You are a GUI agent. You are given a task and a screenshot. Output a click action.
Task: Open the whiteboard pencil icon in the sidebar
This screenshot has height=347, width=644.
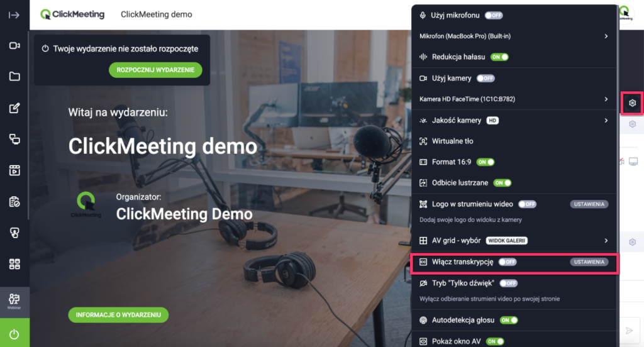coord(14,108)
